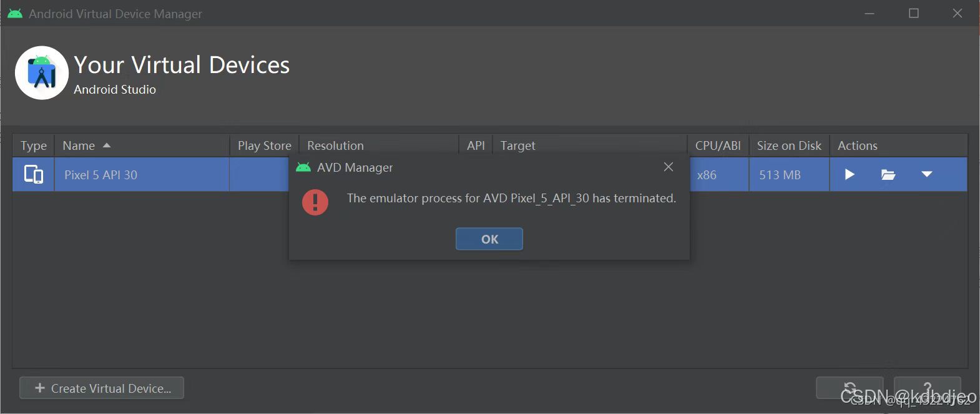Click the Resolution column header
The width and height of the screenshot is (980, 414).
point(379,145)
